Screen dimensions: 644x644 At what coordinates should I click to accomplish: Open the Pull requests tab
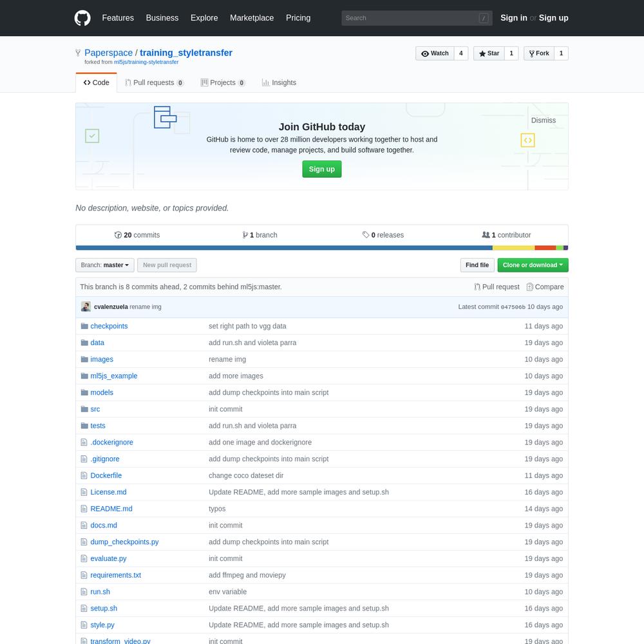click(x=154, y=82)
